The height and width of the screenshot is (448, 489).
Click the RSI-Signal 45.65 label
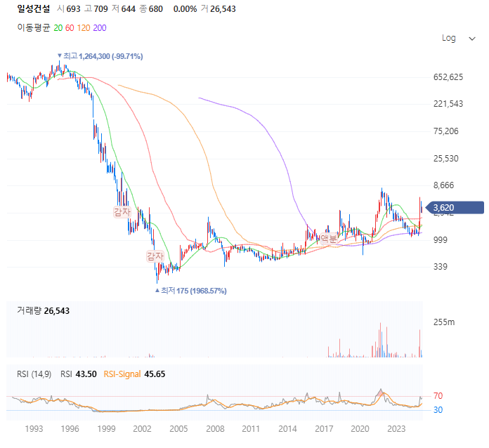[x=134, y=374]
